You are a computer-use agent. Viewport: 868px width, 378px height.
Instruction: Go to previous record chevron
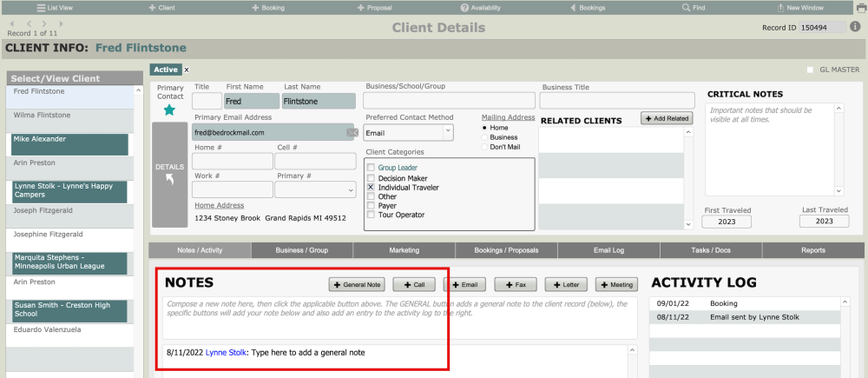[x=29, y=23]
